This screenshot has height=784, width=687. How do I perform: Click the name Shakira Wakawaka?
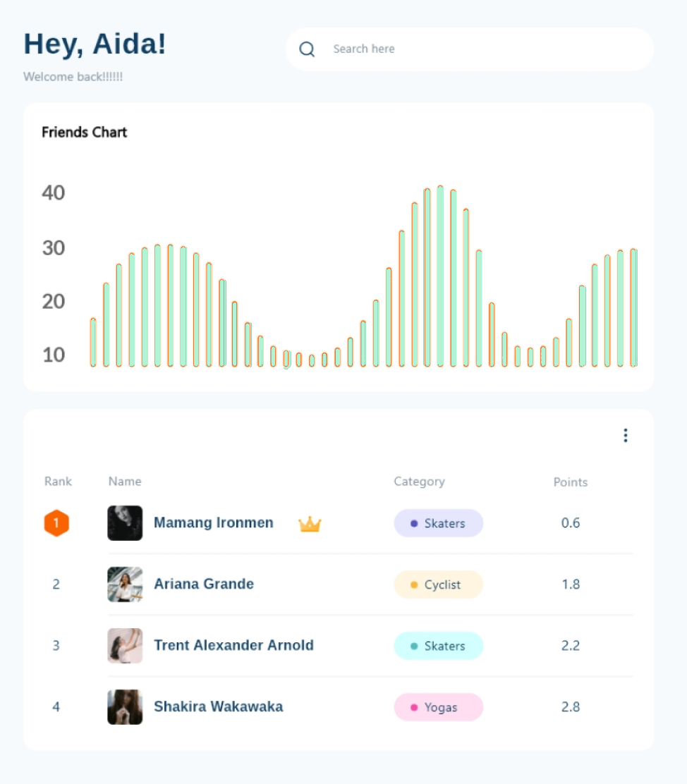(x=219, y=707)
